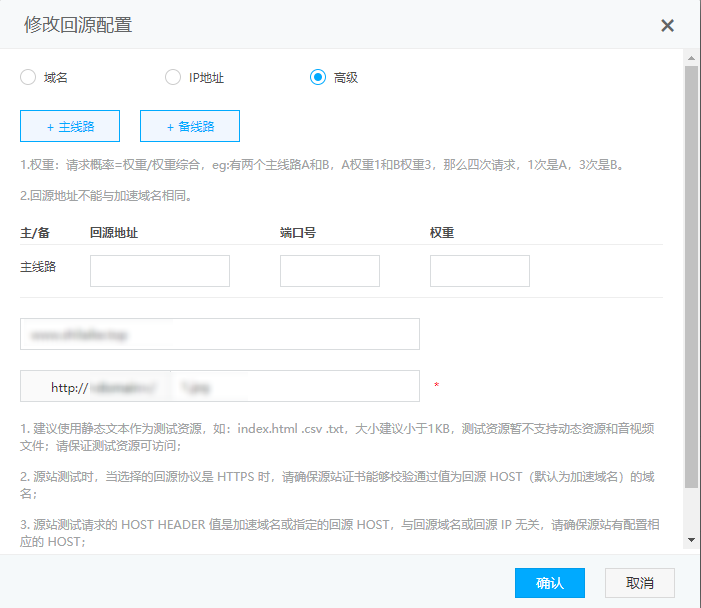Click the 回源地址 column header
Image resolution: width=701 pixels, height=608 pixels.
click(x=114, y=232)
